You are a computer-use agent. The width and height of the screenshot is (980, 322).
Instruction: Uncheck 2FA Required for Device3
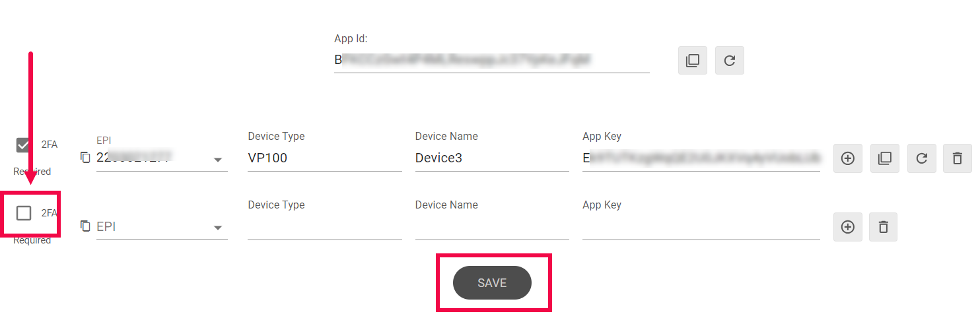point(24,145)
